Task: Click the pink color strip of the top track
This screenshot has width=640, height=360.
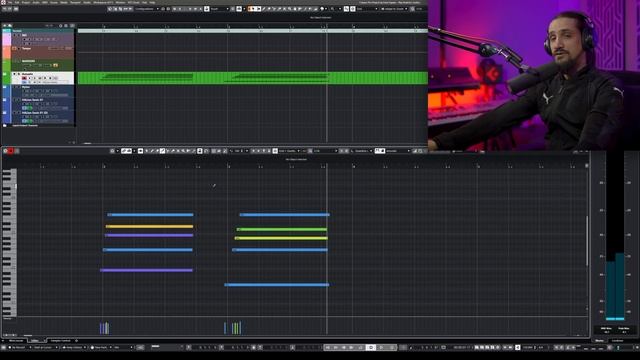Action: pos(7,40)
